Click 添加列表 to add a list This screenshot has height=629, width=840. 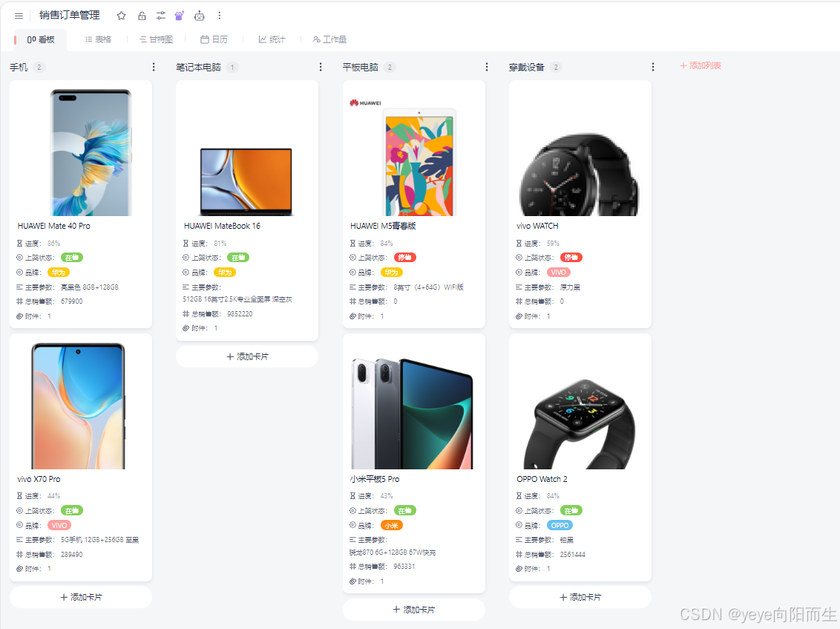[x=700, y=65]
